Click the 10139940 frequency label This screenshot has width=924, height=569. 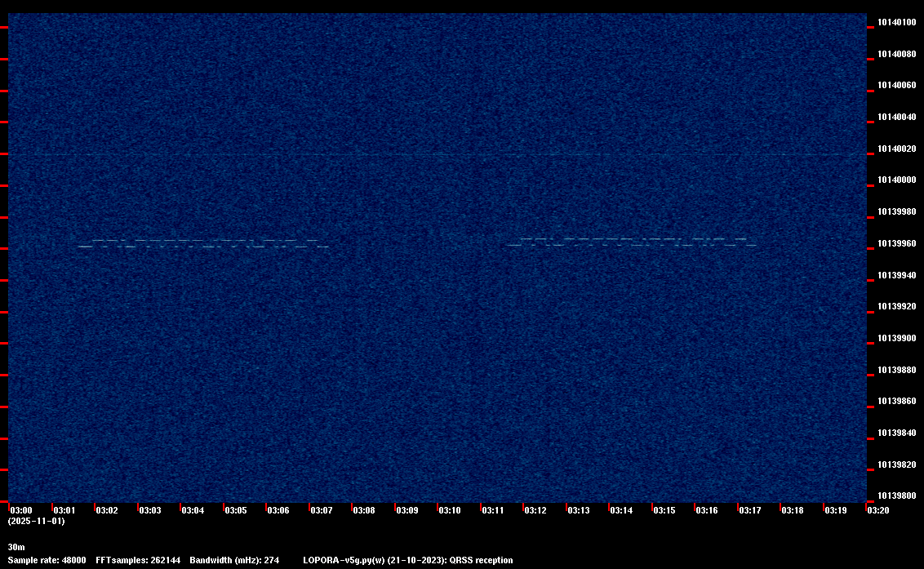pos(897,275)
